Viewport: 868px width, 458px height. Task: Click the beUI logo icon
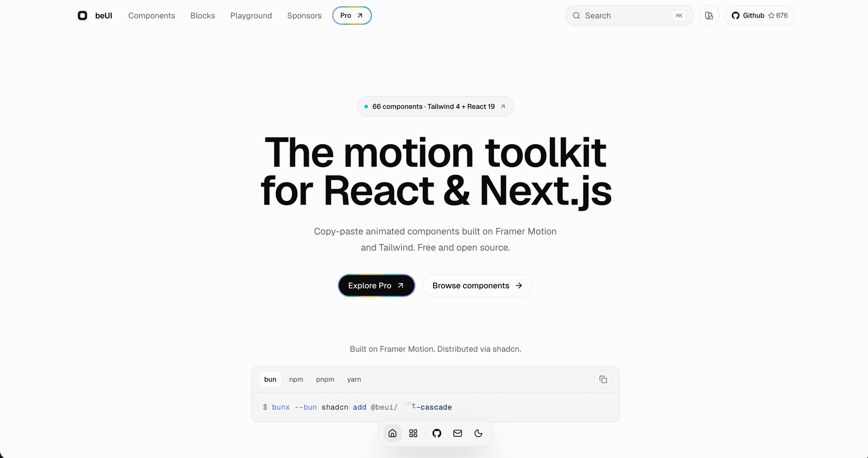[x=82, y=15]
